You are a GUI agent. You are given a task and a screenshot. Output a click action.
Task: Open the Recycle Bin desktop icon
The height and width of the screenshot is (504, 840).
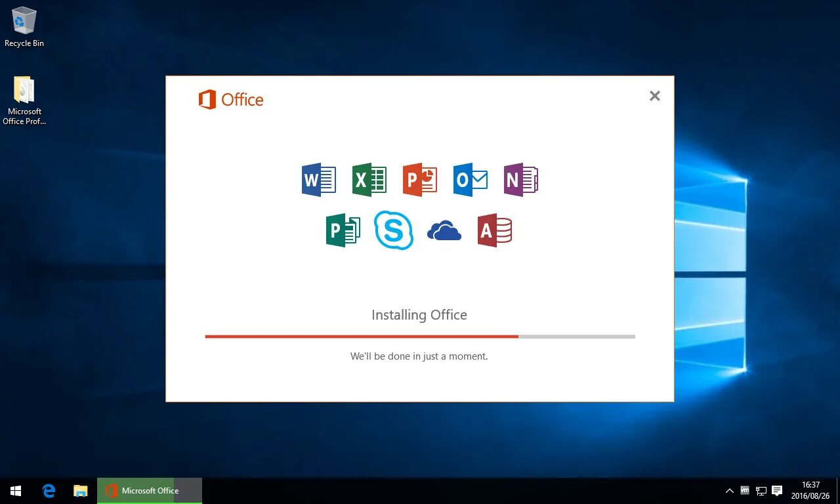tap(24, 28)
